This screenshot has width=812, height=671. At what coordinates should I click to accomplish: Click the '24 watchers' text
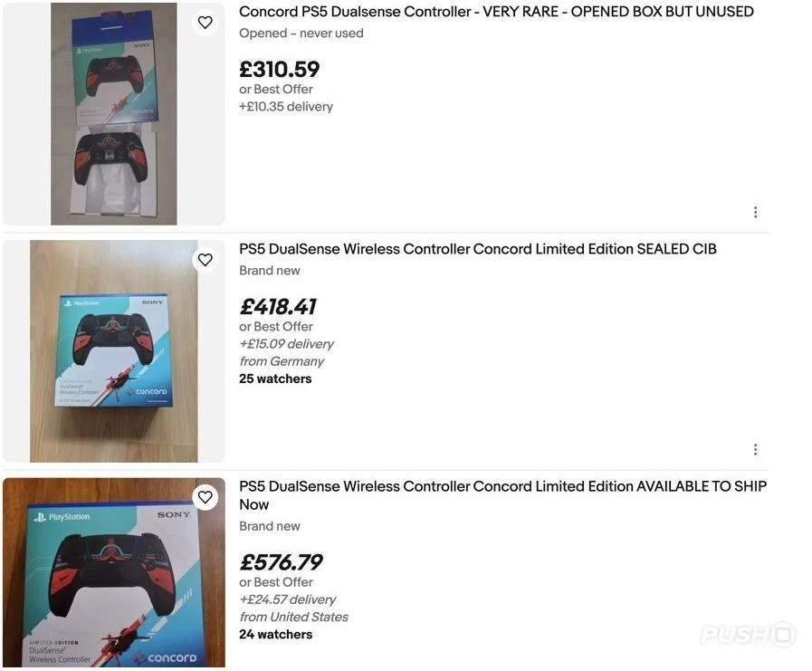tap(275, 635)
